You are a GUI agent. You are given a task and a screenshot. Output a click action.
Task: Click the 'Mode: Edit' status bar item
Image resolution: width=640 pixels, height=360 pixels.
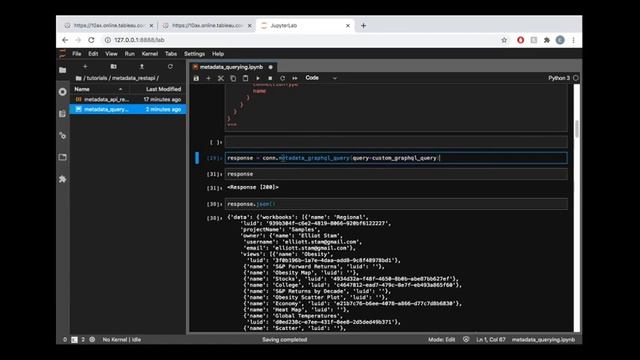441,340
